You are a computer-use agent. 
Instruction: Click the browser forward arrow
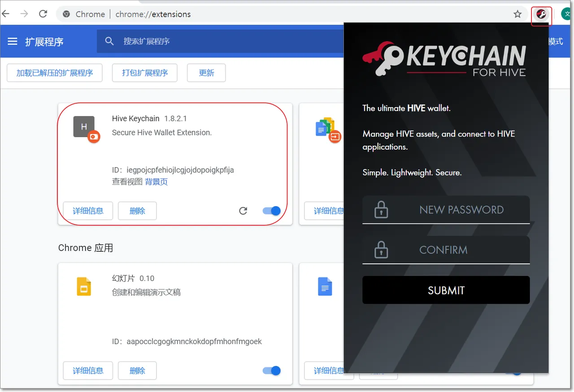click(24, 14)
